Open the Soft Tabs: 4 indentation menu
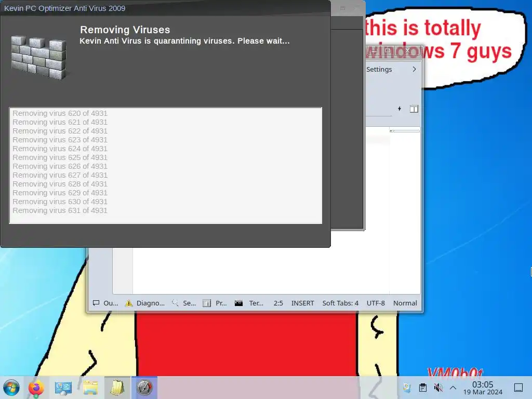 (x=340, y=303)
